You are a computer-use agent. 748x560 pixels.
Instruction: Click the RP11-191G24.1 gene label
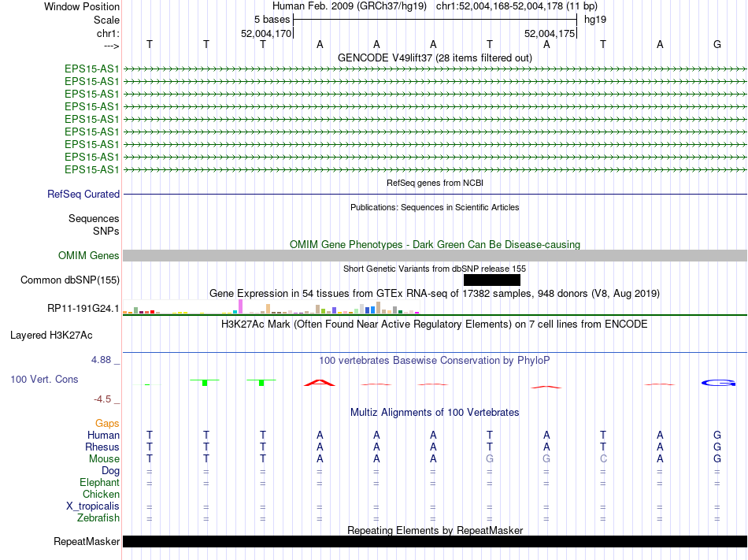coord(83,309)
